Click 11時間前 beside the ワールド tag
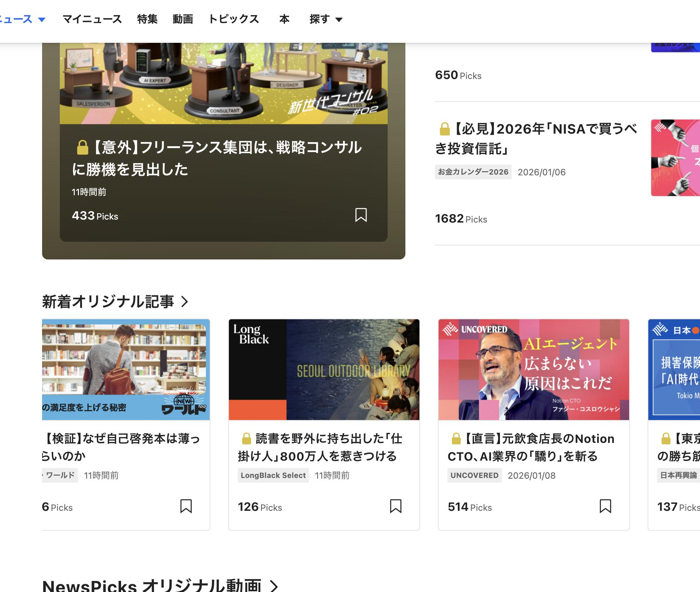This screenshot has width=700, height=592. pyautogui.click(x=102, y=476)
